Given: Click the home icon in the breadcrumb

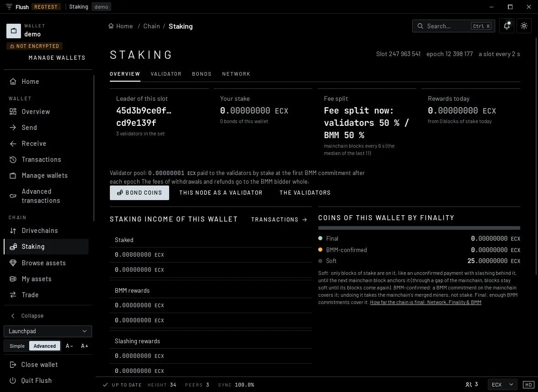Looking at the screenshot, I should (x=111, y=26).
